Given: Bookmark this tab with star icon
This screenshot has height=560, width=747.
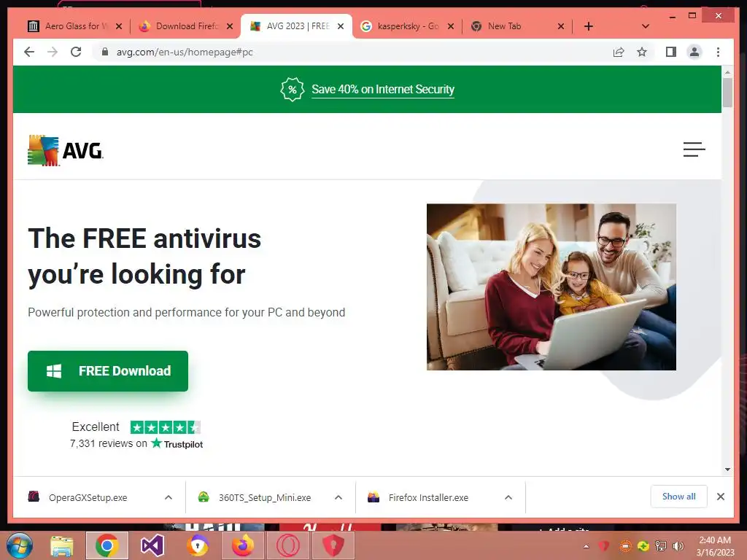Looking at the screenshot, I should [642, 52].
